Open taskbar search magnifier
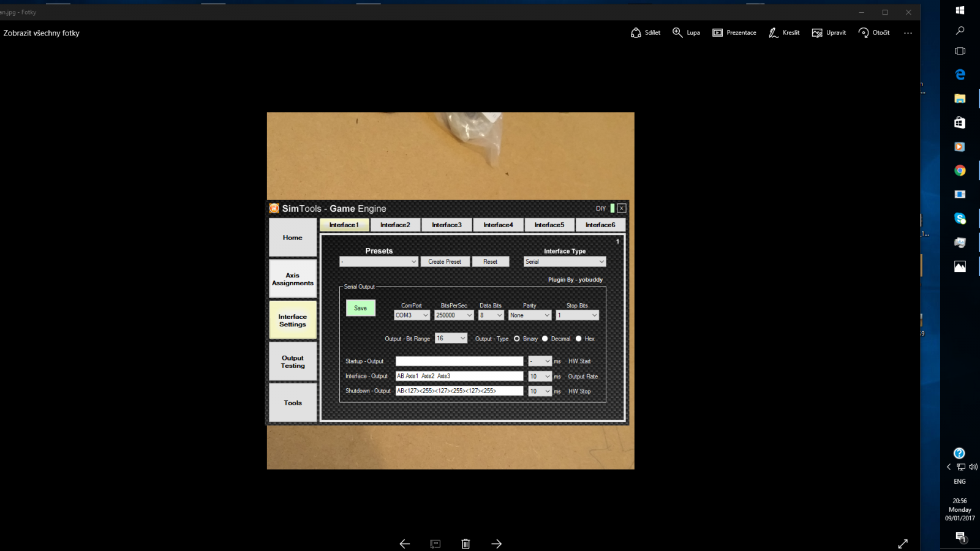Viewport: 980px width, 551px height. point(960,31)
